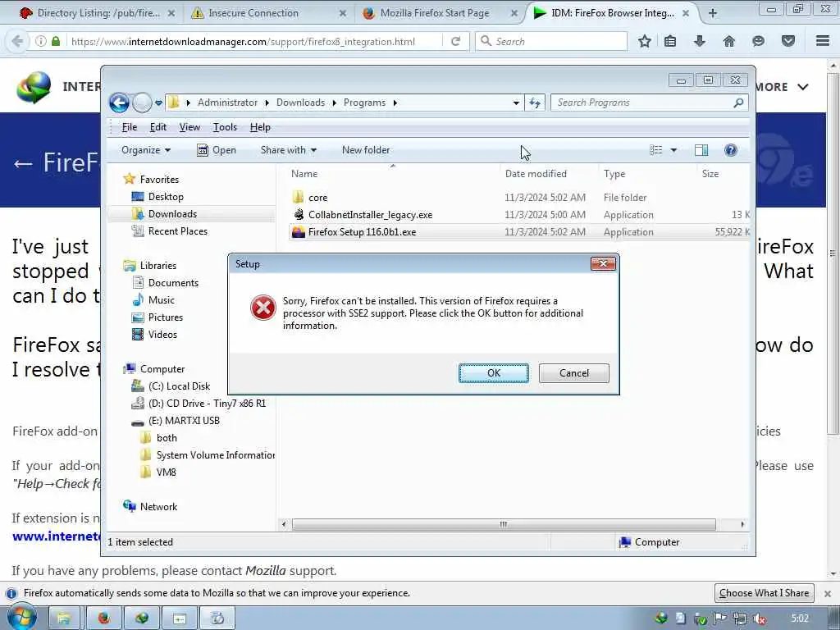Open the Edit menu in Explorer
Viewport: 840px width, 630px height.
pos(158,127)
